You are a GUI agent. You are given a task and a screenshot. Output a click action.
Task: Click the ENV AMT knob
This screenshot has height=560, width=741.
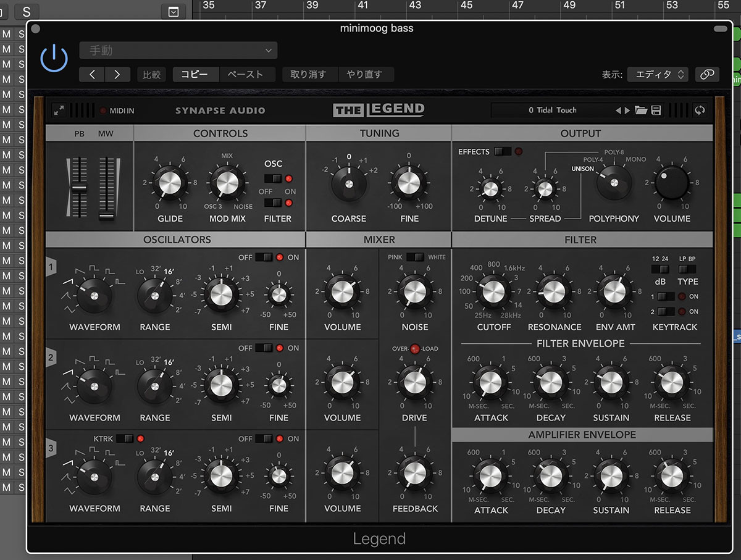click(x=614, y=291)
